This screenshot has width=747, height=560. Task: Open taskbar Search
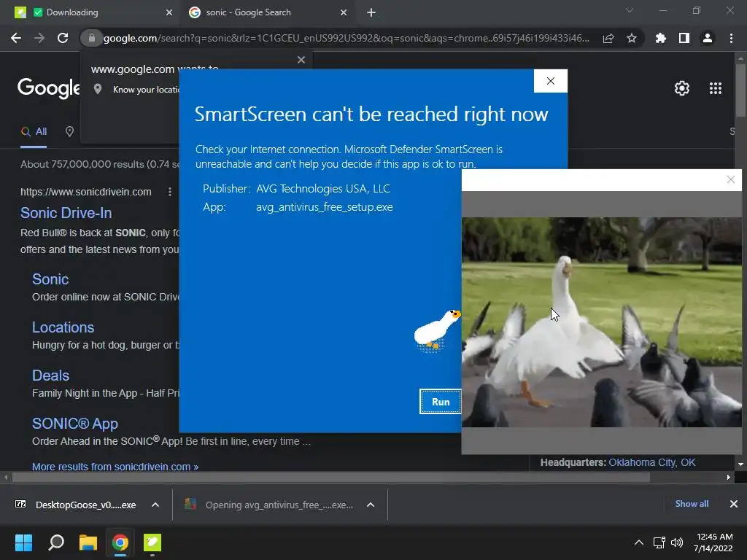pos(56,542)
